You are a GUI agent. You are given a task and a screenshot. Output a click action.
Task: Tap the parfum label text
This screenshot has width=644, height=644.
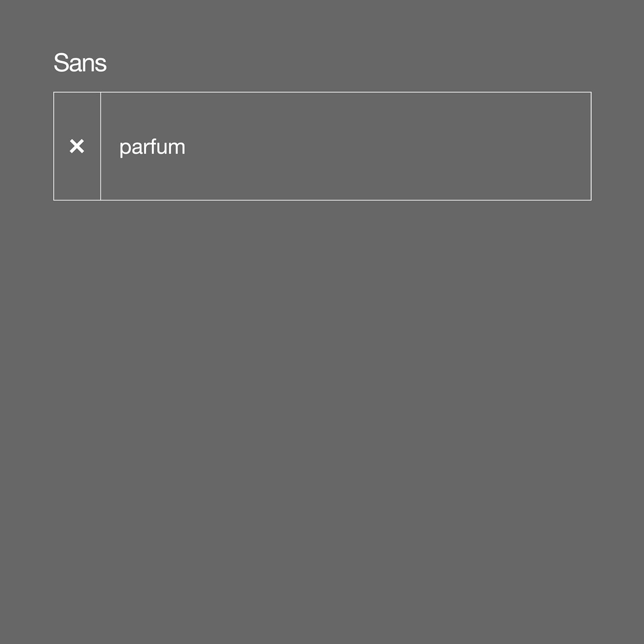[152, 147]
